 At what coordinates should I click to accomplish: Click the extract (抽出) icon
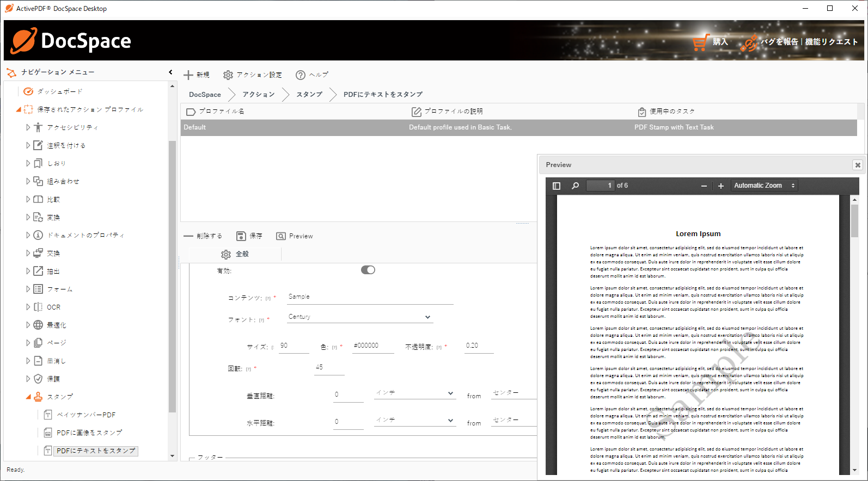pos(38,271)
